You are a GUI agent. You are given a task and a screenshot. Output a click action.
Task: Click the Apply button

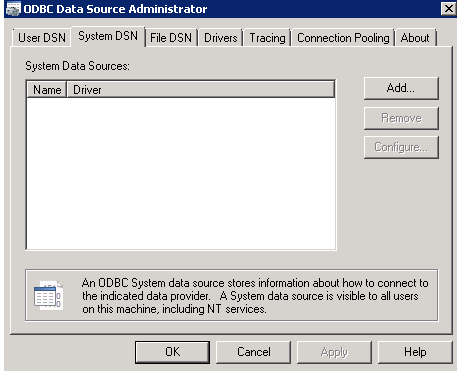(x=334, y=352)
